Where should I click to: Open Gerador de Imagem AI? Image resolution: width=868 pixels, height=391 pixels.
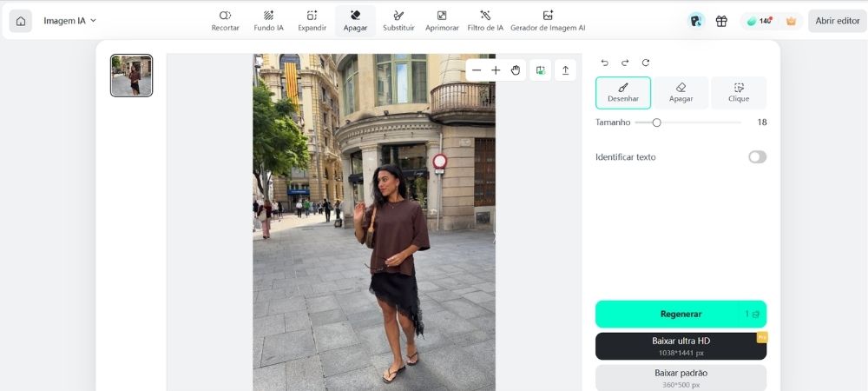click(548, 21)
